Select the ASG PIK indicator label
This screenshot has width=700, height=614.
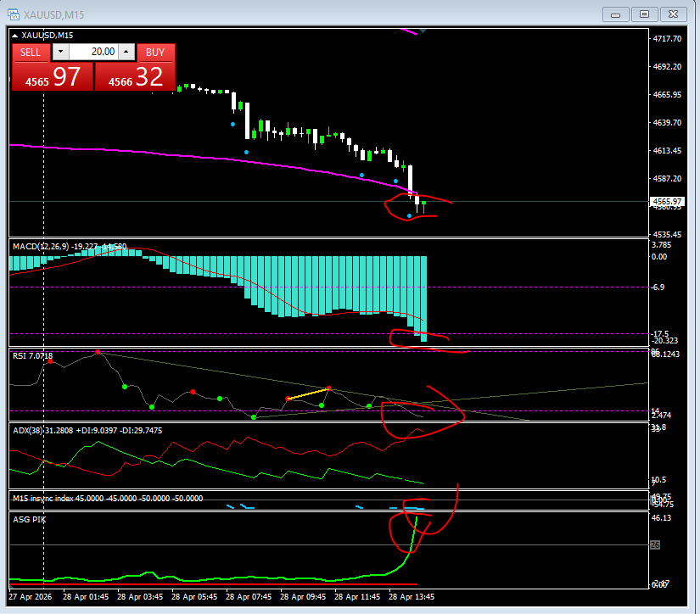28,519
